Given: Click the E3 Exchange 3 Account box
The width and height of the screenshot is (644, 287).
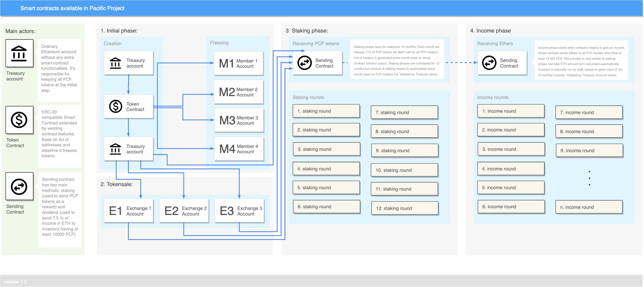Looking at the screenshot, I should (x=239, y=211).
